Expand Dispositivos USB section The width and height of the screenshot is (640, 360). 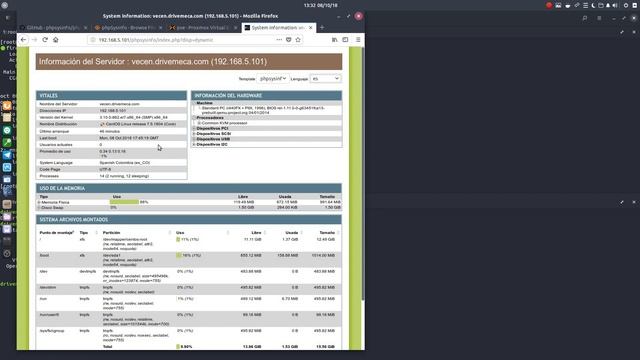click(x=195, y=139)
